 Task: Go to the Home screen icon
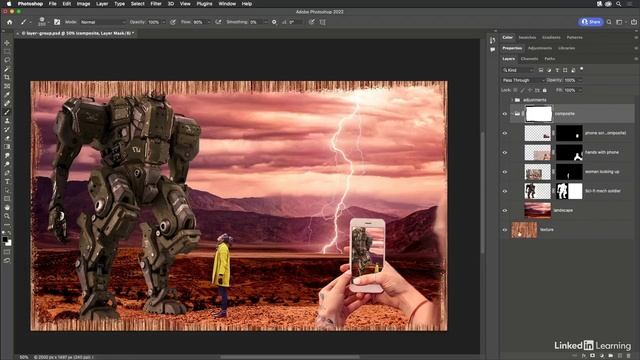pos(10,22)
